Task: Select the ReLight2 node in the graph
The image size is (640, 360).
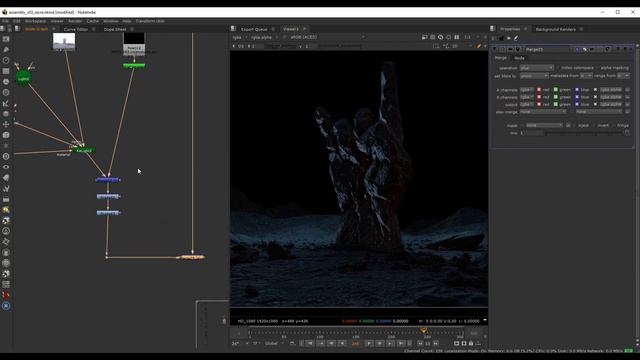Action: pyautogui.click(x=84, y=151)
